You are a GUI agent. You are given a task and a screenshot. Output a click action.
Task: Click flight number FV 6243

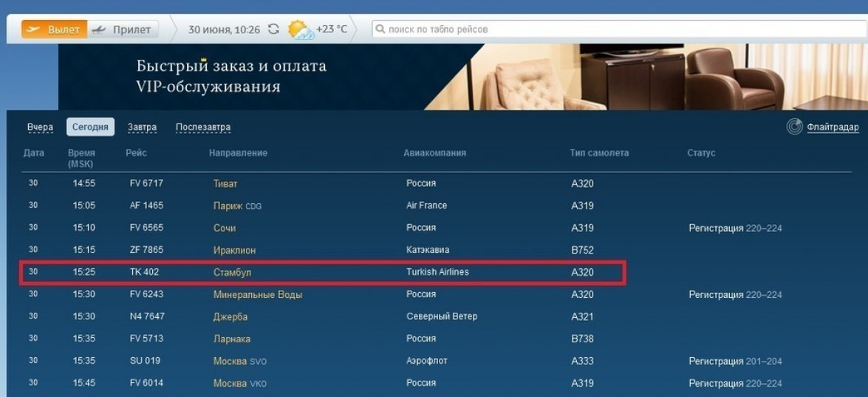(x=147, y=294)
